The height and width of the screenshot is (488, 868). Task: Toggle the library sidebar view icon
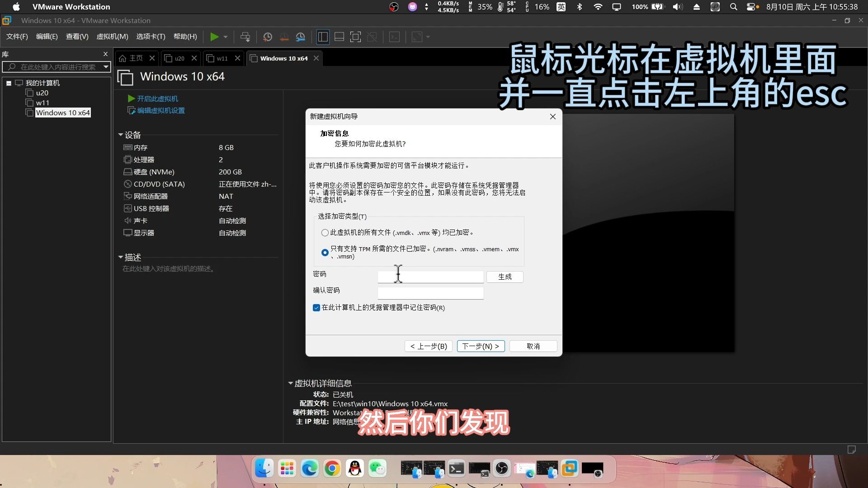click(323, 37)
